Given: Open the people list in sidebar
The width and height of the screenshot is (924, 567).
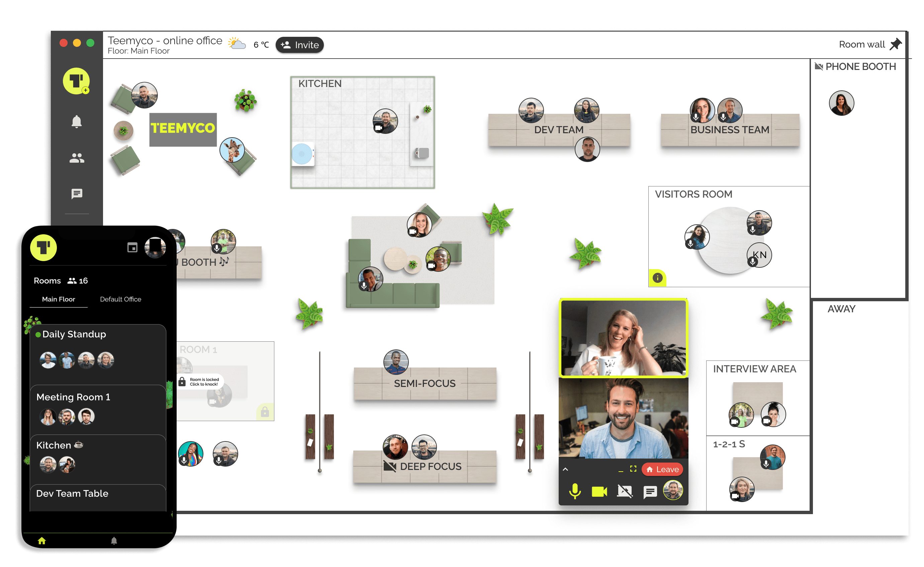Looking at the screenshot, I should coord(77,158).
